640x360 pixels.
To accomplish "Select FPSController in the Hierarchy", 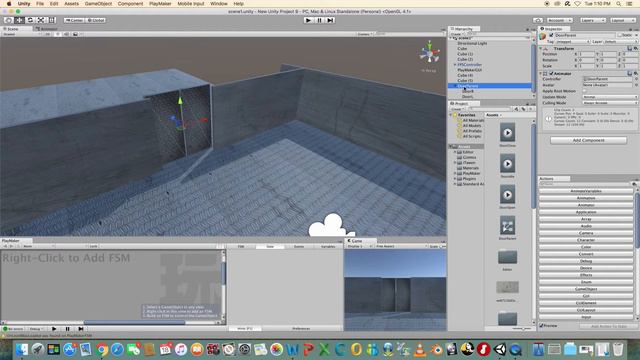I will [469, 64].
